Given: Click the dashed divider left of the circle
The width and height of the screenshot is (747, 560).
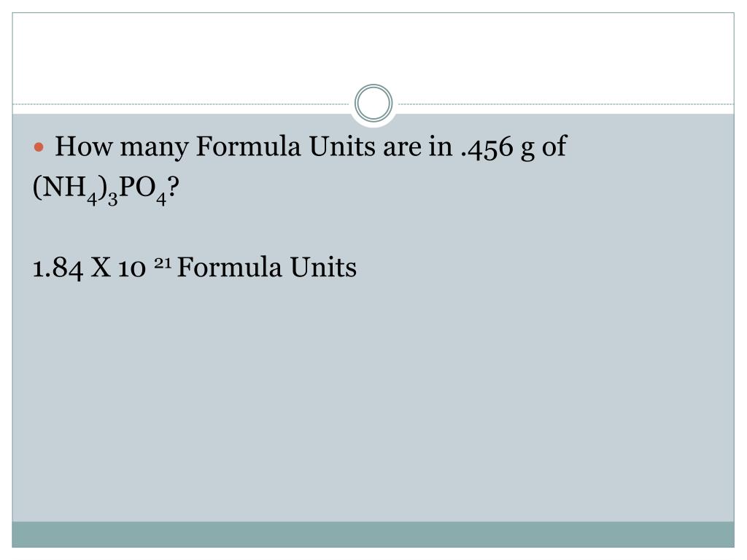Looking at the screenshot, I should (x=182, y=104).
